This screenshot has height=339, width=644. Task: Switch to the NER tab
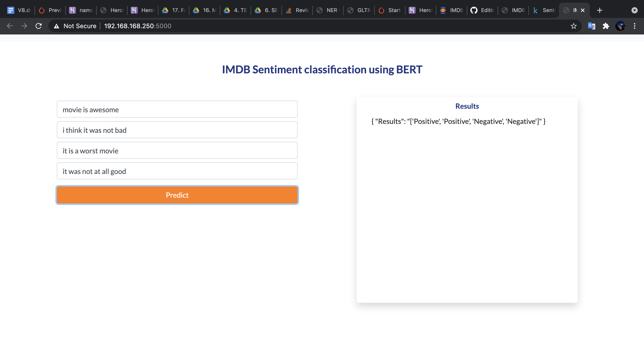click(328, 10)
